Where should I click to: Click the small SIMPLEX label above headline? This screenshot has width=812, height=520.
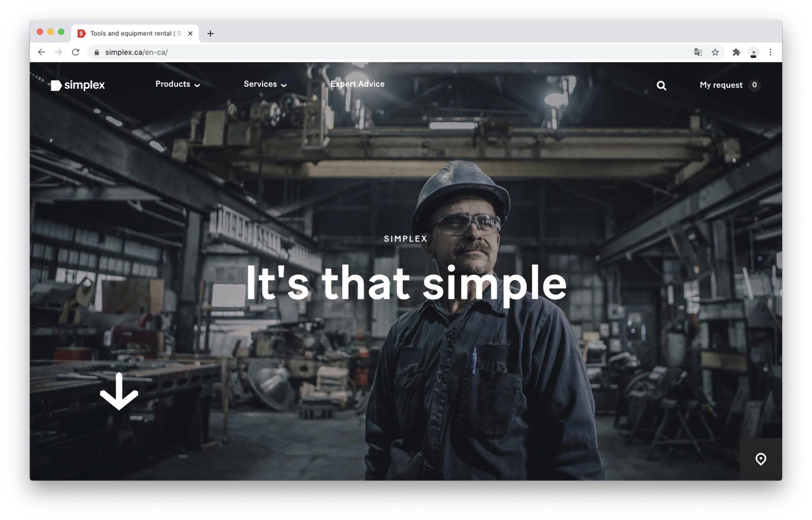click(406, 239)
